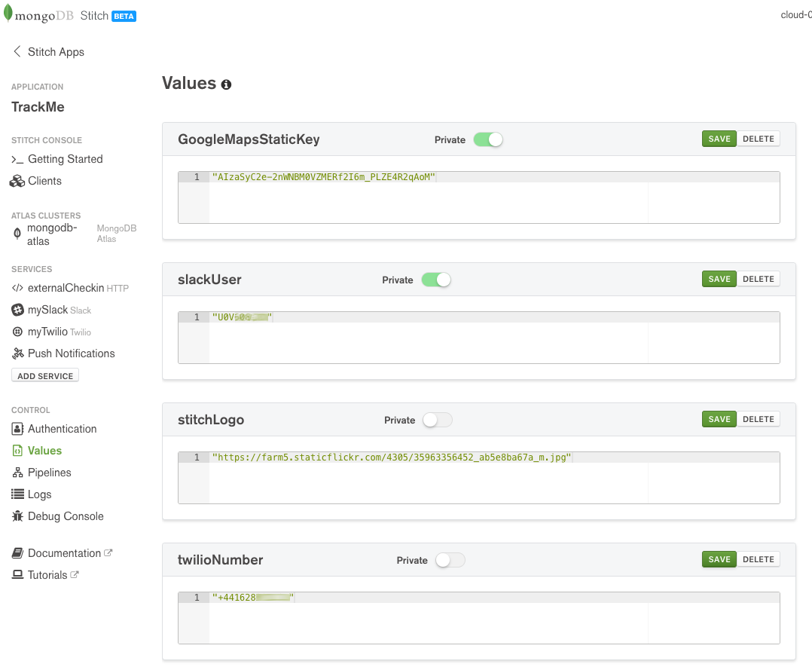
Task: Click the info icon beside Values heading
Action: pos(226,85)
